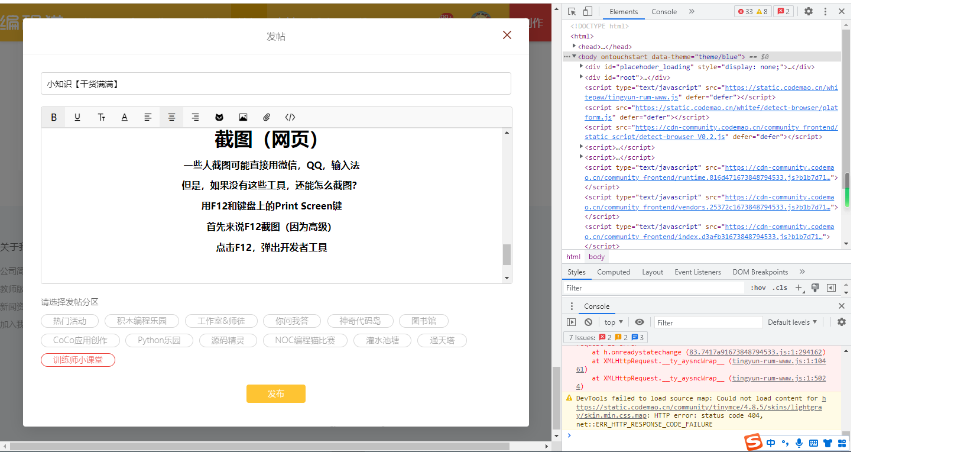Screen dimensions: 980x452
Task: Select the 积木编程乐园 forum section
Action: 142,321
